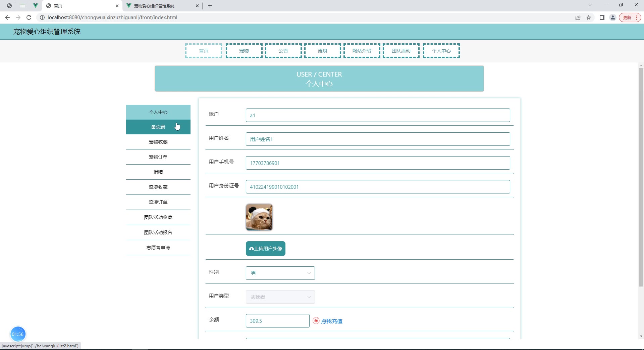Reload the page with refresh icon
Viewport: 644px width, 350px height.
pyautogui.click(x=29, y=17)
